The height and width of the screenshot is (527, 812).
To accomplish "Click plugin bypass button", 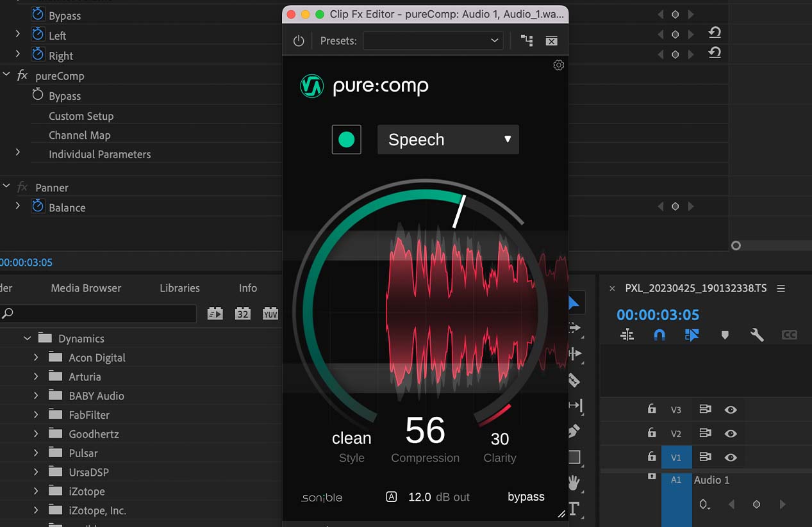I will [x=526, y=497].
